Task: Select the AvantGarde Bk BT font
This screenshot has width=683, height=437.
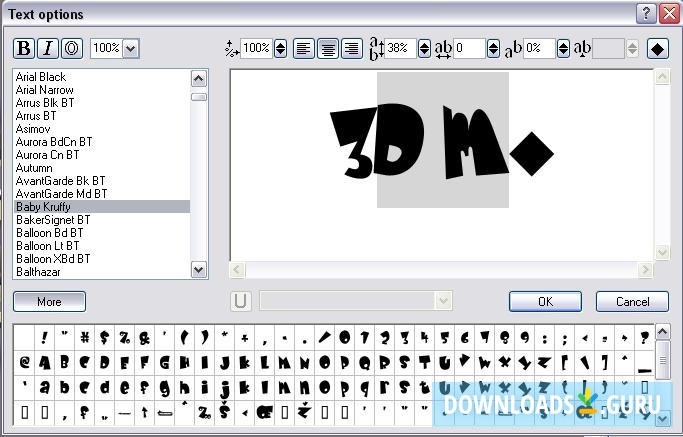Action: [x=101, y=181]
